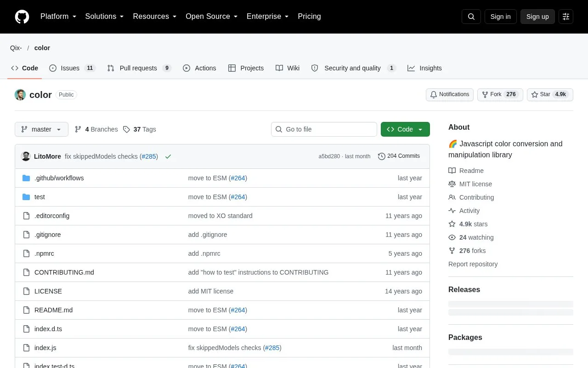
Task: Switch to the Pull requests tab
Action: coord(139,68)
